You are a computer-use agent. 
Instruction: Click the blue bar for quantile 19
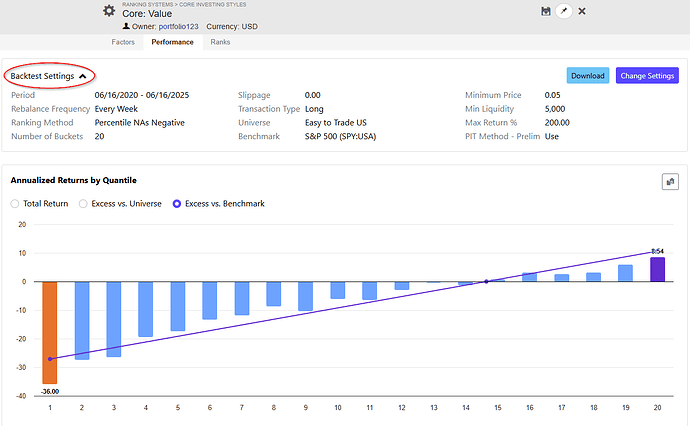pos(625,273)
